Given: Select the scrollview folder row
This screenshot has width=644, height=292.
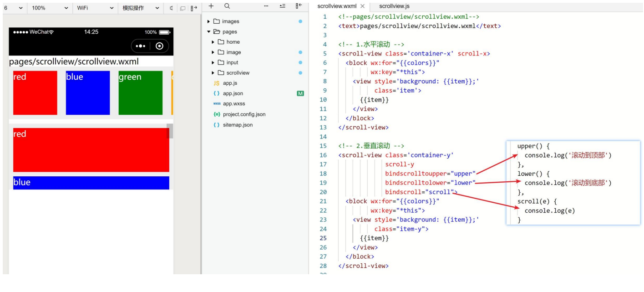Looking at the screenshot, I should pyautogui.click(x=255, y=73).
